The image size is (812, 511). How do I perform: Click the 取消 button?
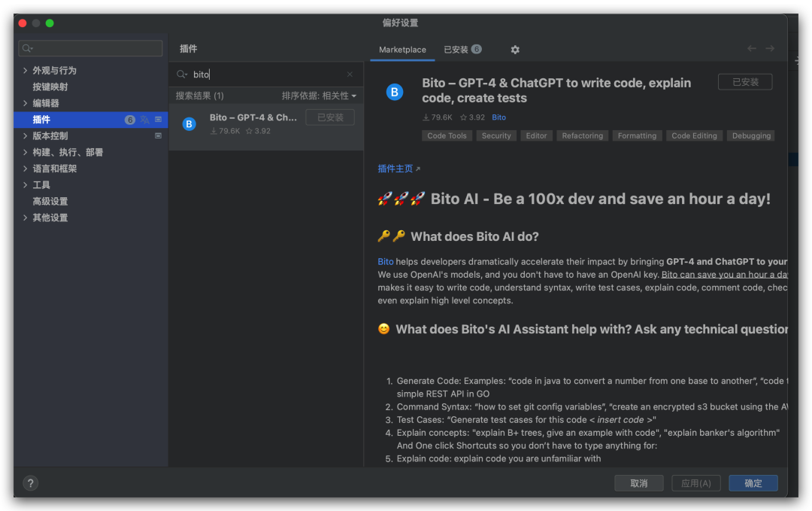click(639, 483)
